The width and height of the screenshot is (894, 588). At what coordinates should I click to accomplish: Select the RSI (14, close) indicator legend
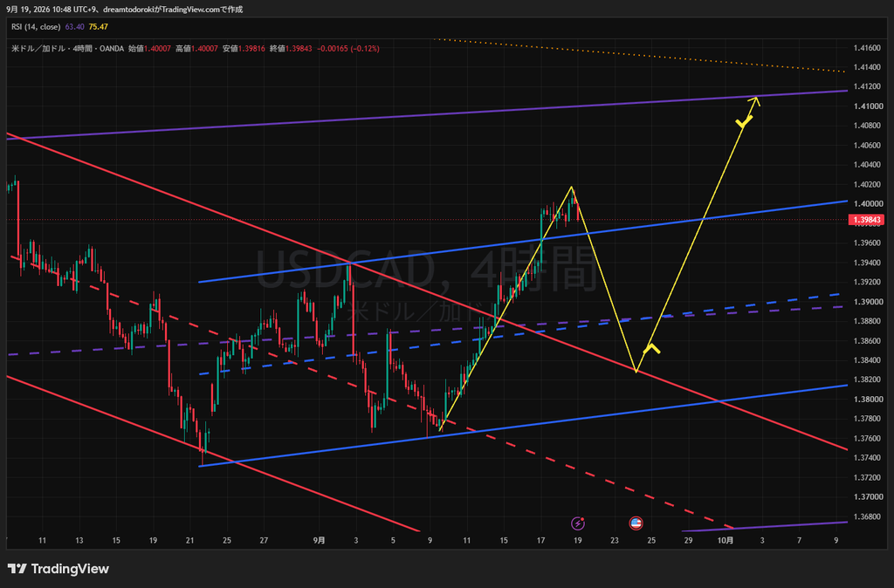coord(36,27)
